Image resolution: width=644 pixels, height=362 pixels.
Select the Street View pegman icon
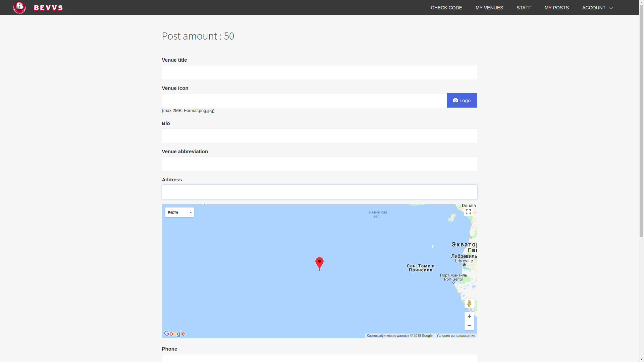469,303
